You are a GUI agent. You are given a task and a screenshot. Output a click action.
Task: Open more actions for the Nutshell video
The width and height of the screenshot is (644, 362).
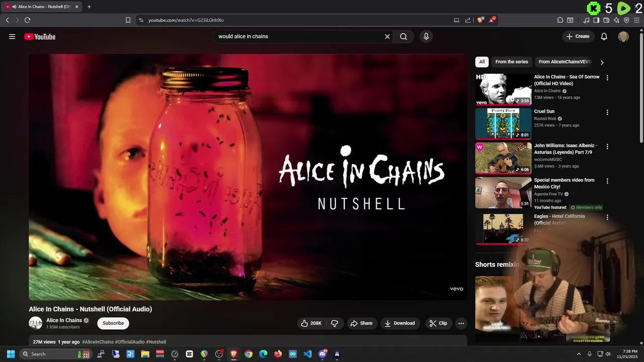(x=461, y=323)
